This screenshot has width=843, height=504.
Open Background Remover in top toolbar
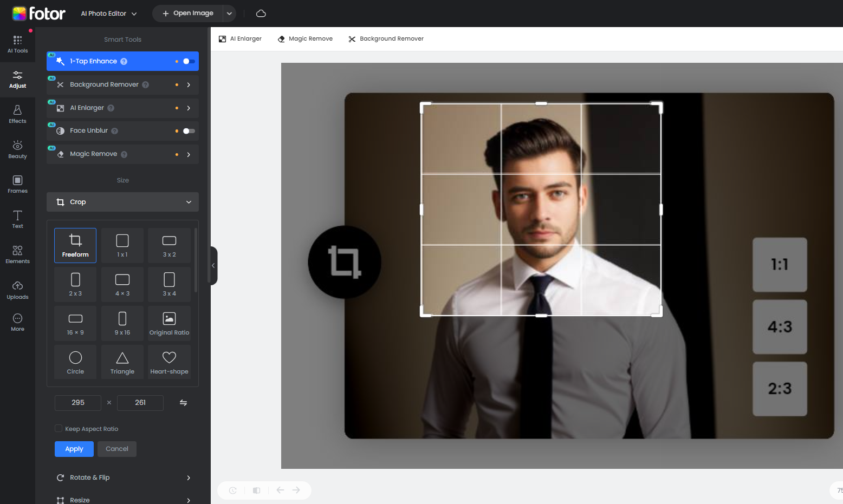(x=386, y=39)
